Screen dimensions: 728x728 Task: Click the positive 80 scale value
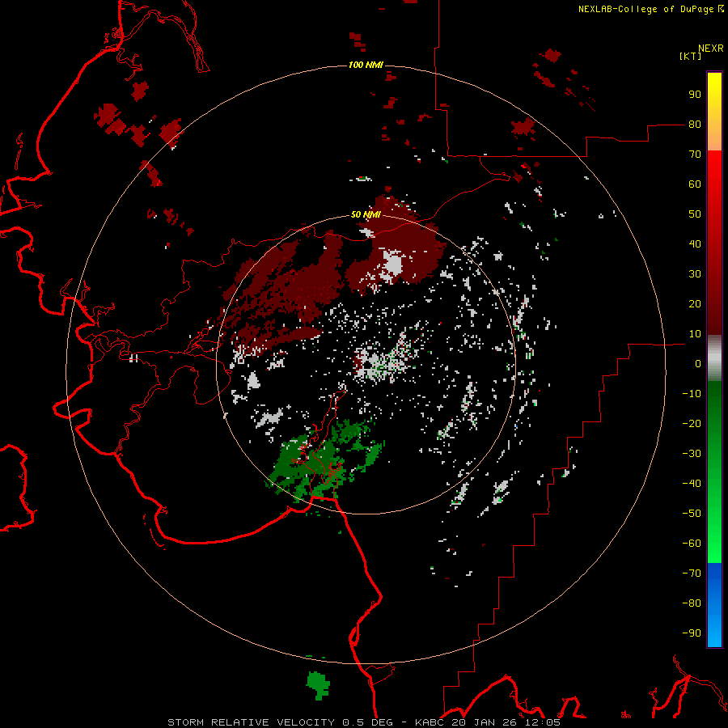[x=695, y=125]
